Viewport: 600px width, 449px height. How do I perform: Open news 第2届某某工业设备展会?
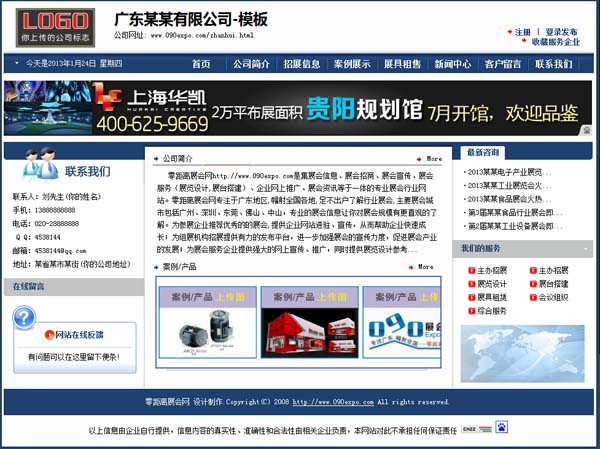(513, 226)
